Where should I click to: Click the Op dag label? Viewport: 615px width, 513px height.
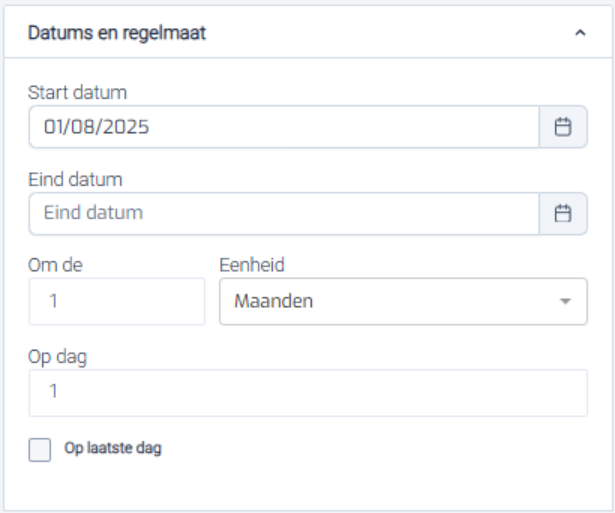58,357
